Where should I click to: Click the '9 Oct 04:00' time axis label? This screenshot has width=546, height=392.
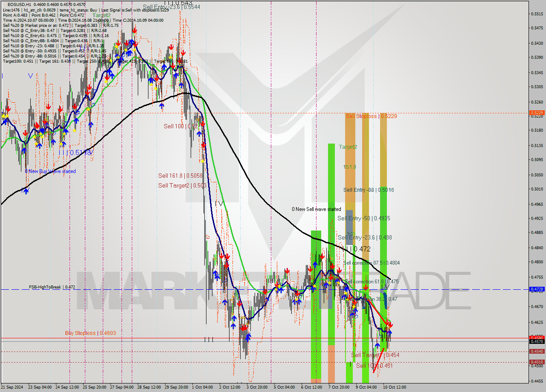point(366,387)
